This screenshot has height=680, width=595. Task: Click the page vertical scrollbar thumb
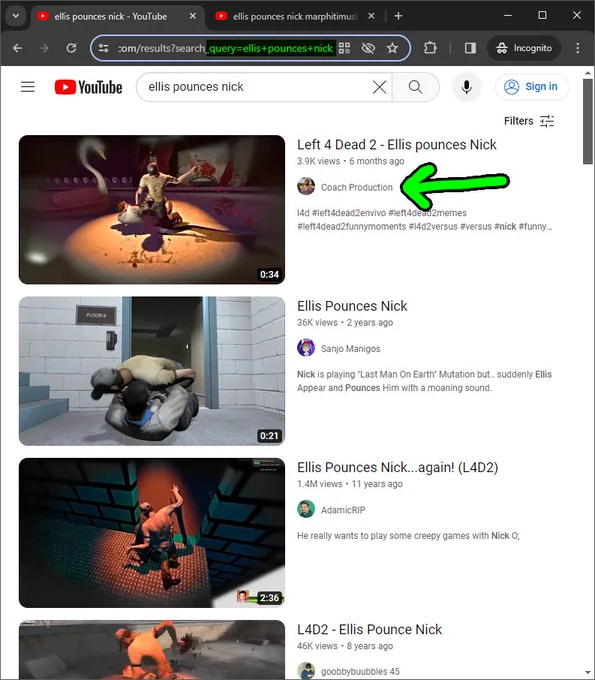pyautogui.click(x=588, y=121)
